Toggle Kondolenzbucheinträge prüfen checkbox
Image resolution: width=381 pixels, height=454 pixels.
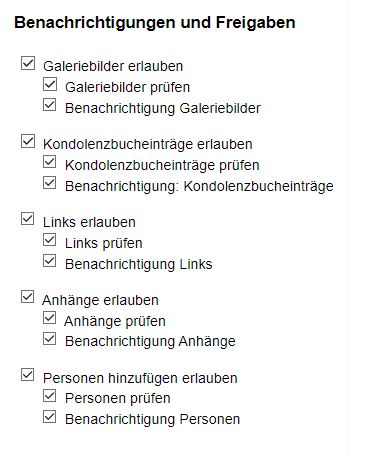(50, 162)
